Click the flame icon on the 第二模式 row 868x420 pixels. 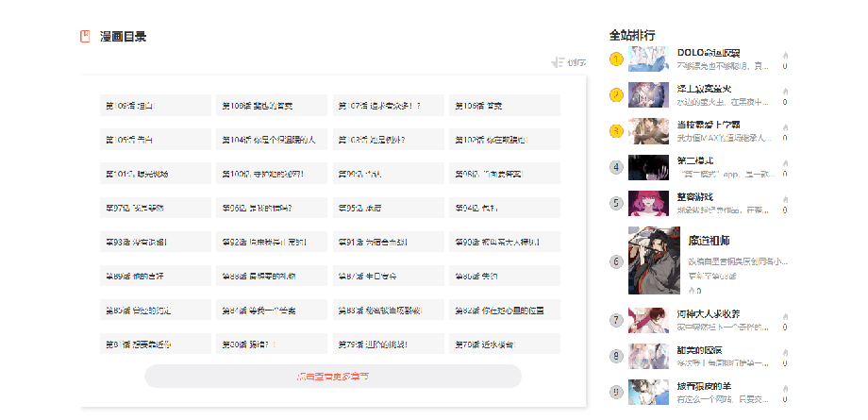point(785,163)
